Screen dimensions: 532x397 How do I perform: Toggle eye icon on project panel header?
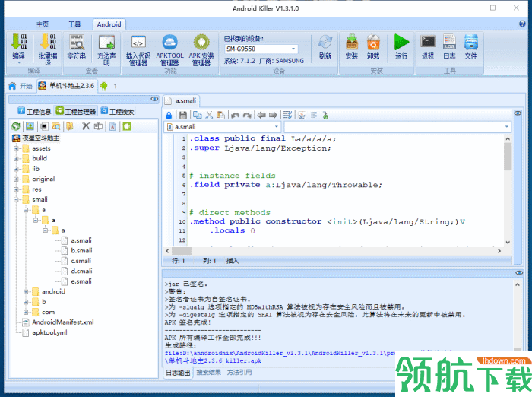[x=154, y=99]
